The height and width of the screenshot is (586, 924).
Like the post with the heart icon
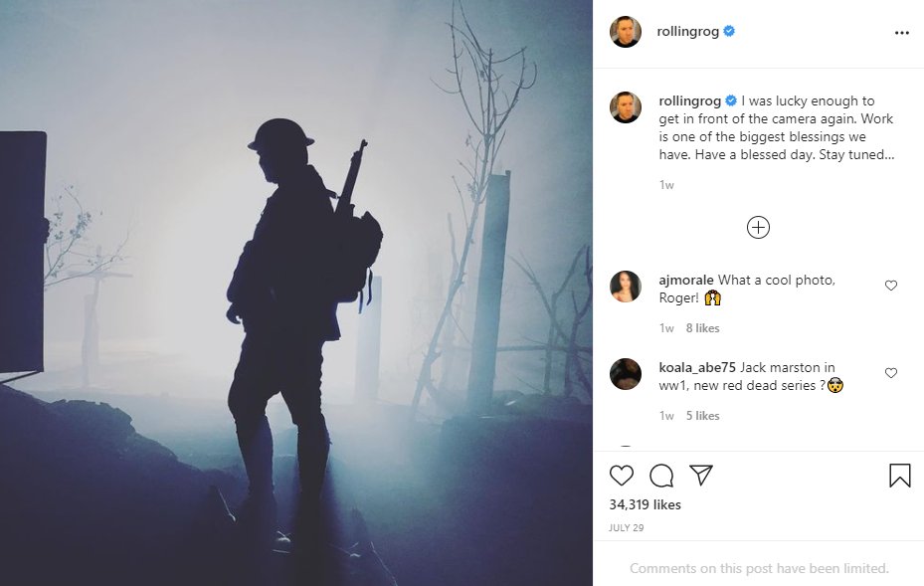tap(621, 476)
